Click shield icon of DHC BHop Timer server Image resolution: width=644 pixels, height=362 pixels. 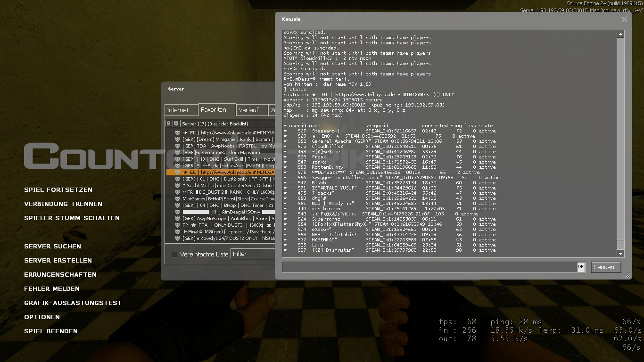click(177, 206)
